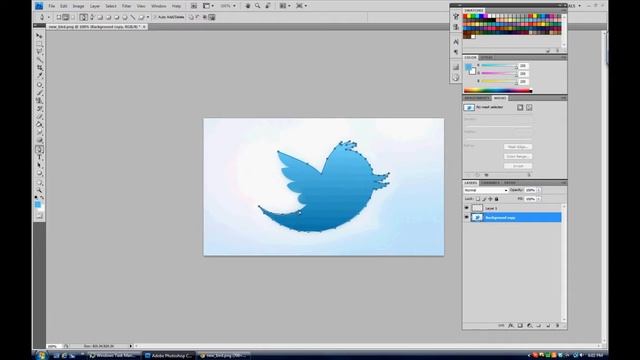640x360 pixels.
Task: Open the Fill slider arrow
Action: [539, 199]
